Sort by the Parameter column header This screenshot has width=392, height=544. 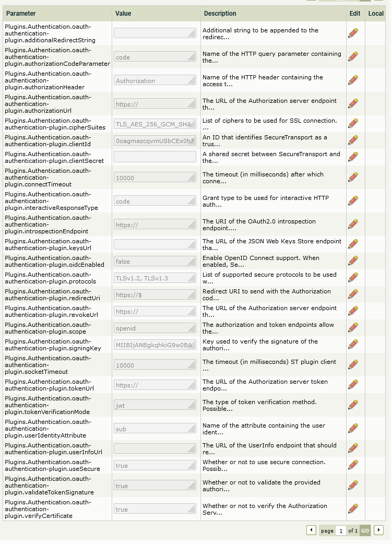(21, 14)
